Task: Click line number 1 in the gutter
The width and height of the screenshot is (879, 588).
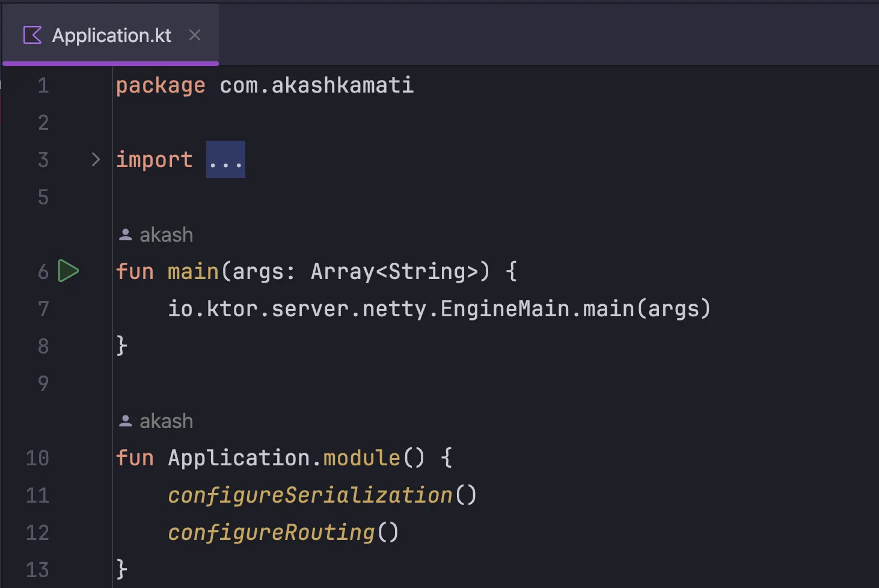Action: coord(43,85)
